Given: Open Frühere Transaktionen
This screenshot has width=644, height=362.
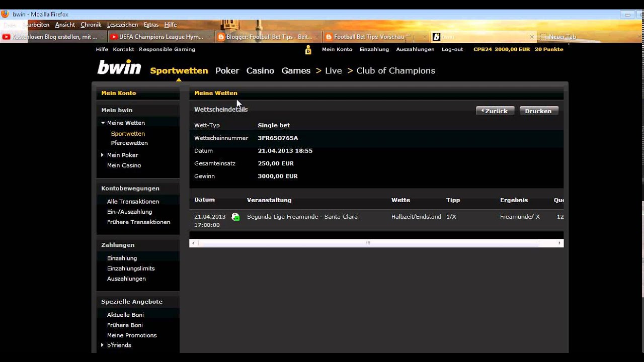Looking at the screenshot, I should [138, 222].
